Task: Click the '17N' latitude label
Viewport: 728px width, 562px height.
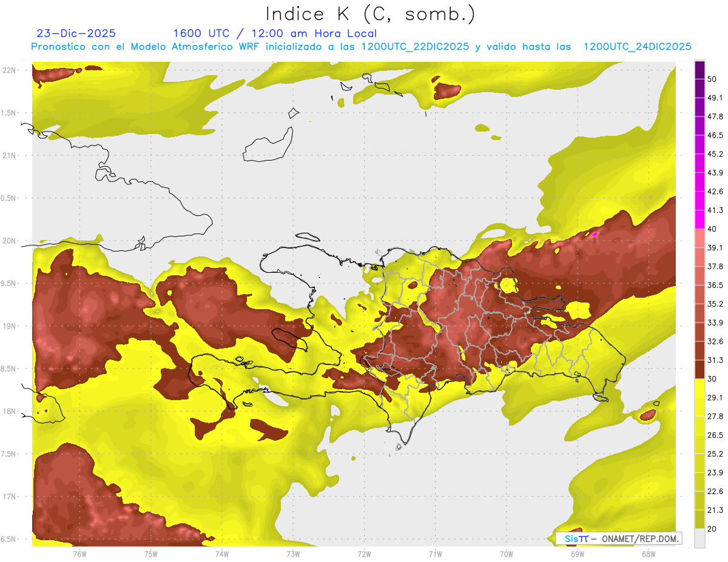Action: point(8,497)
